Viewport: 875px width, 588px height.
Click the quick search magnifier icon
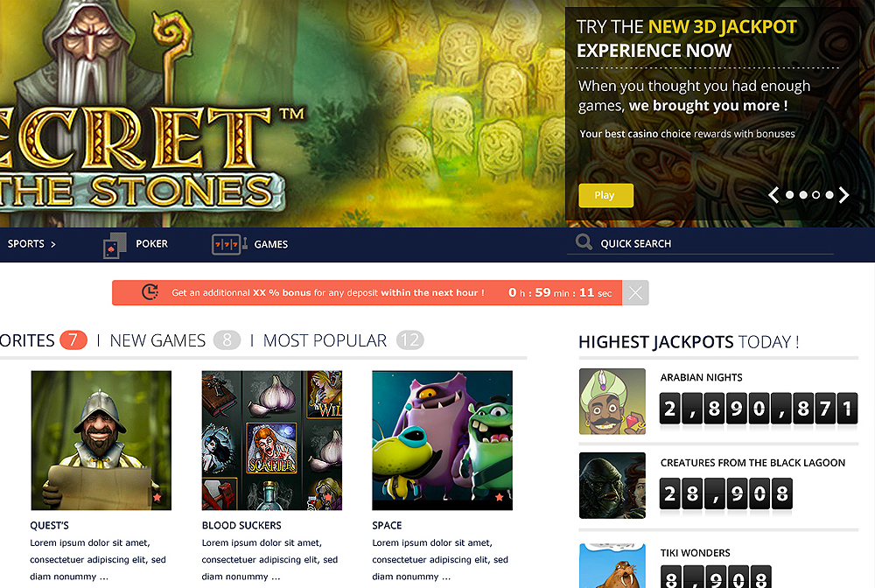click(584, 242)
